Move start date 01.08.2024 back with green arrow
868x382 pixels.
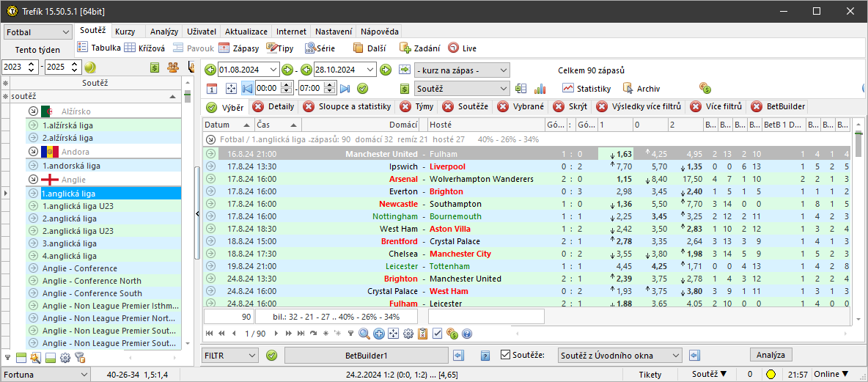click(x=210, y=70)
